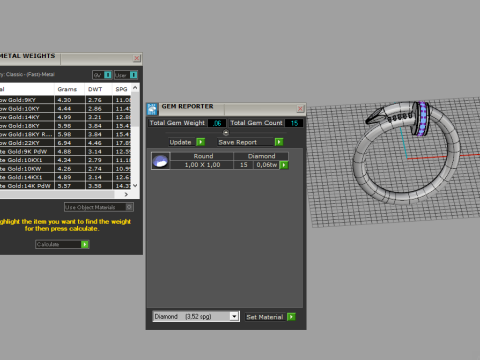This screenshot has width=480, height=360.
Task: Click the 2.79 DWT cell
Action: coord(99,160)
